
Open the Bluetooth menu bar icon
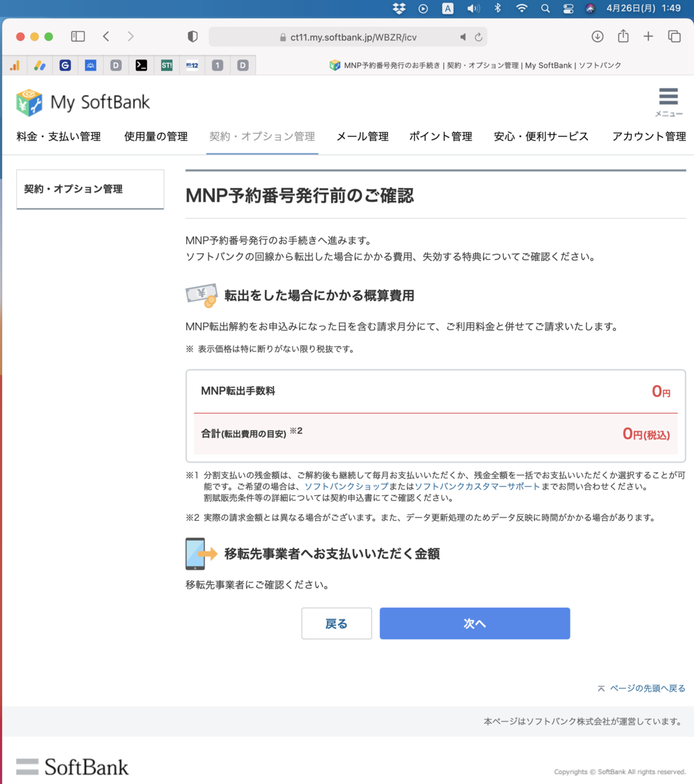click(497, 8)
